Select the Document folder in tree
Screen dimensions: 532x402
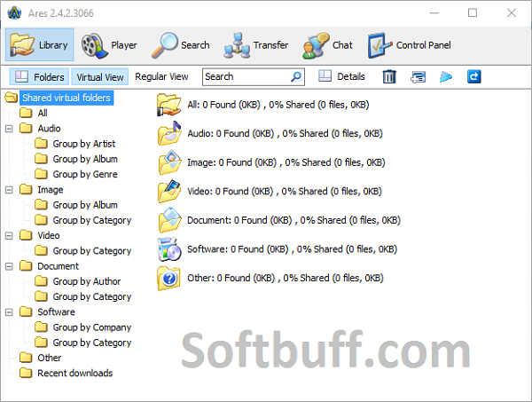coord(58,266)
